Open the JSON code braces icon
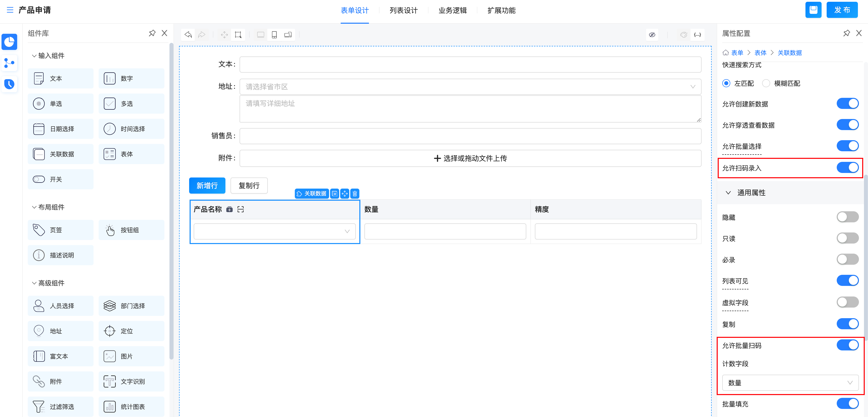The image size is (868, 417). [x=697, y=35]
